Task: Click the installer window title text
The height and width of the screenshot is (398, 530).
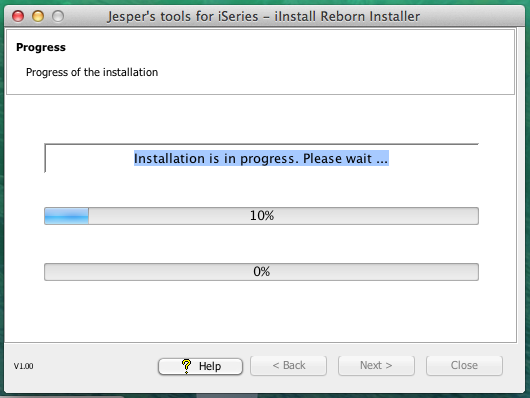Action: pyautogui.click(x=263, y=16)
